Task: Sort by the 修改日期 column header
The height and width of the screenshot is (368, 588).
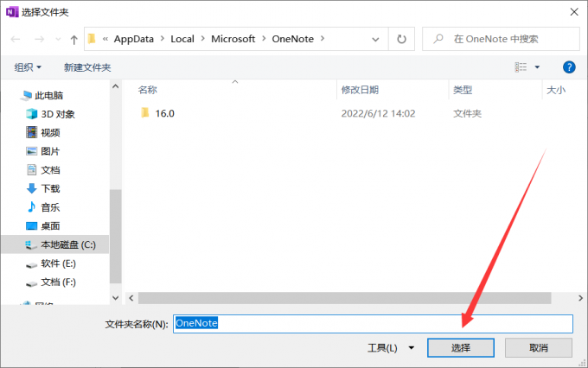Action: tap(360, 90)
